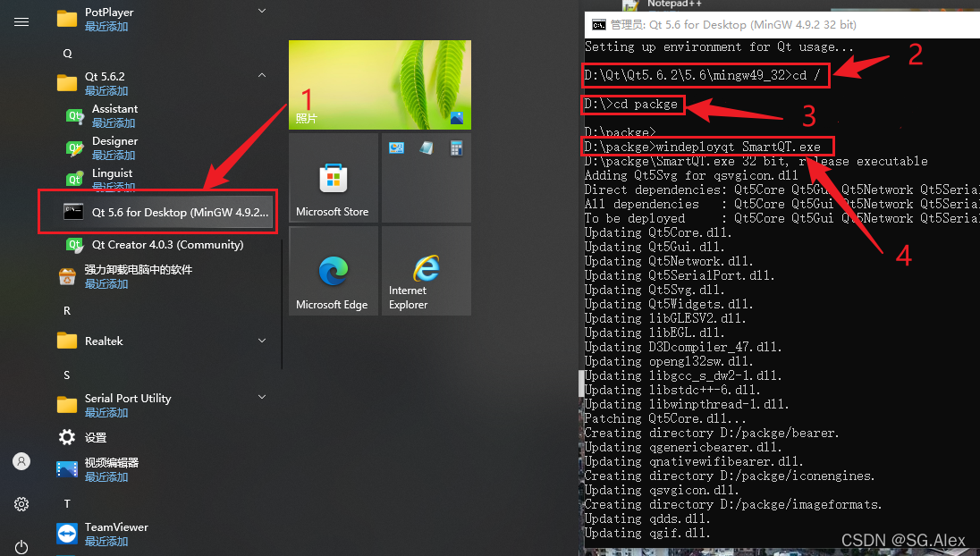The width and height of the screenshot is (980, 556).
Task: Click 'Updating Qt5SerialPort.dll.' console line
Action: [x=680, y=275]
